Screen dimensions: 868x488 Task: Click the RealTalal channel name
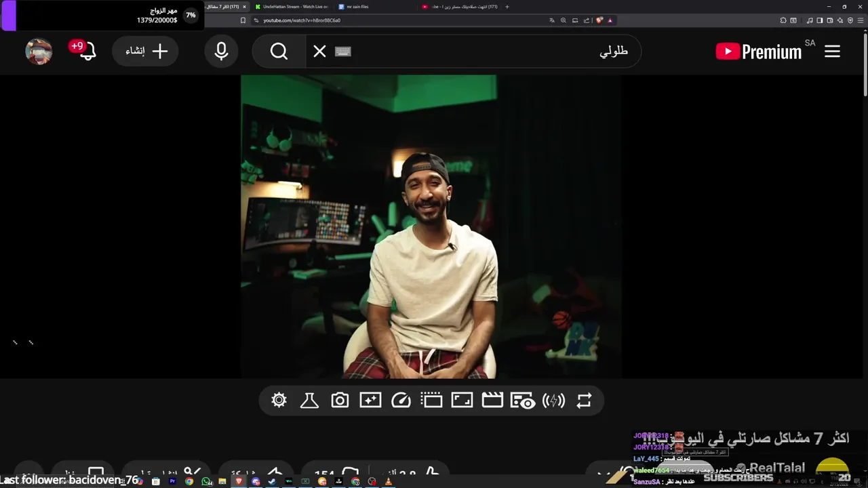point(777,468)
